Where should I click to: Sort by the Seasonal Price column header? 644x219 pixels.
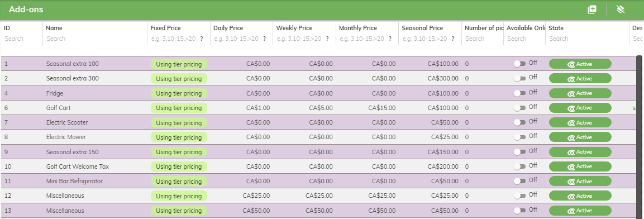pyautogui.click(x=422, y=28)
